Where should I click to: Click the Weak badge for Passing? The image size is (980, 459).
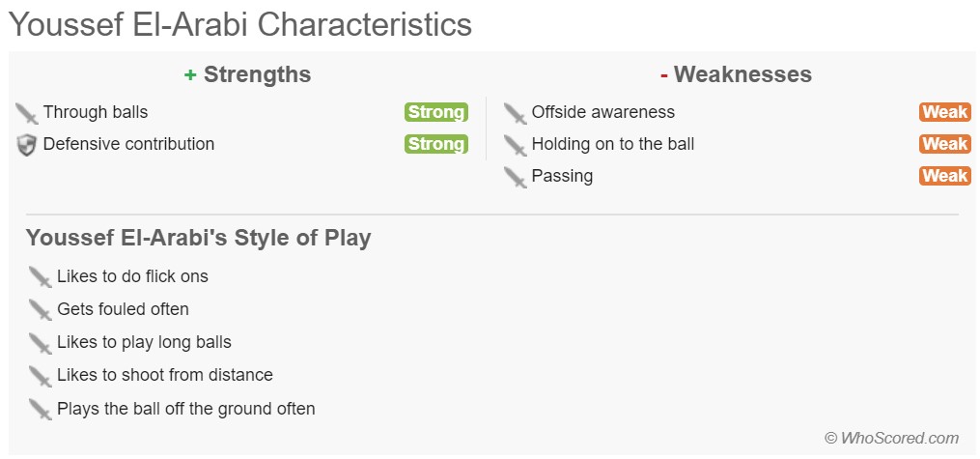tap(944, 176)
